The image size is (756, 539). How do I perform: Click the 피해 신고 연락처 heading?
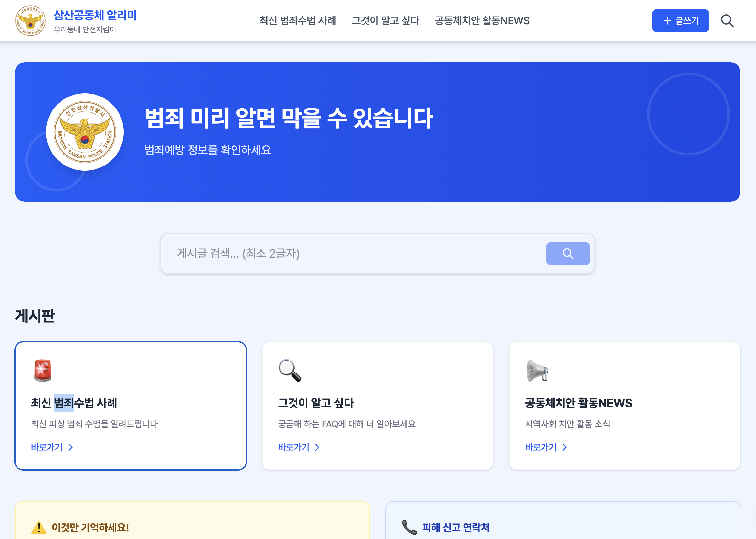point(456,527)
